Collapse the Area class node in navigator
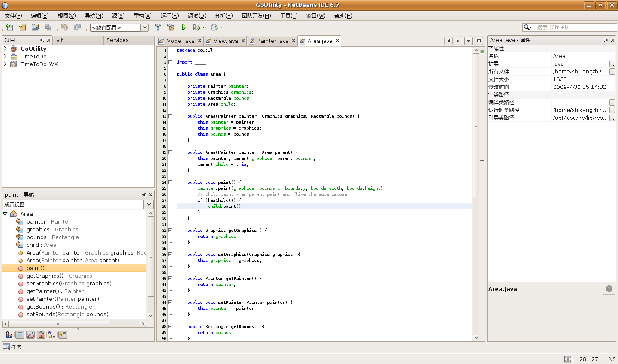The height and width of the screenshot is (364, 618). click(x=5, y=214)
